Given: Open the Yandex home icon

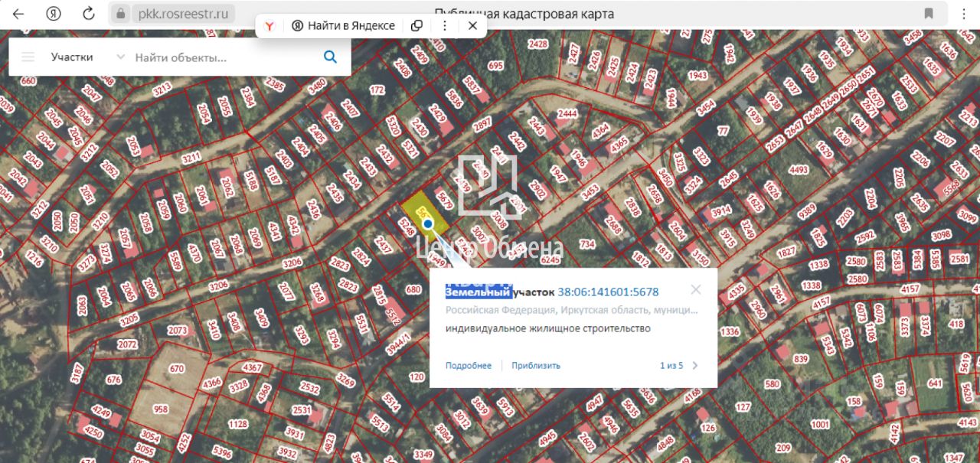Looking at the screenshot, I should (54, 14).
